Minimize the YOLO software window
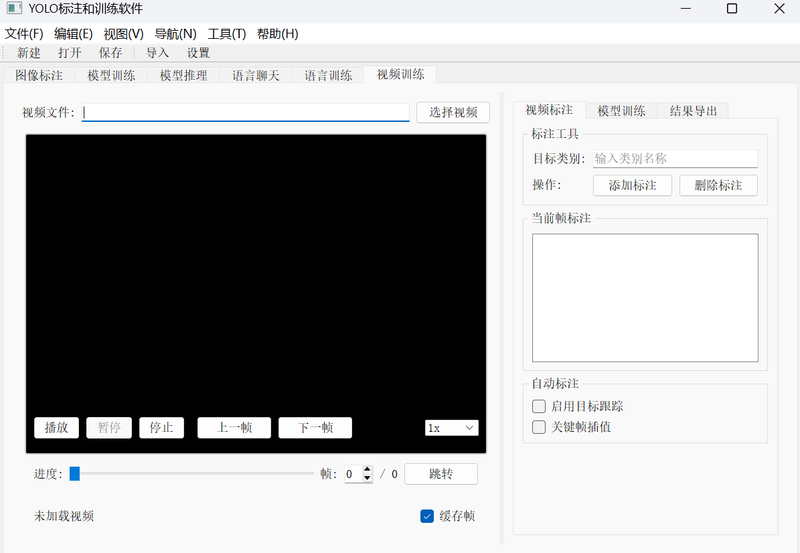The height and width of the screenshot is (553, 800). [686, 9]
